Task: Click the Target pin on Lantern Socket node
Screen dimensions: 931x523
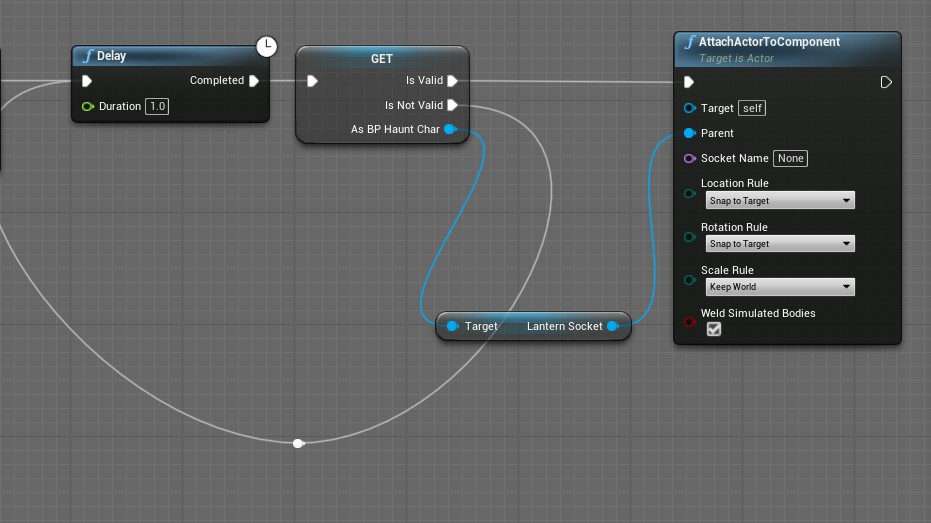Action: (453, 326)
